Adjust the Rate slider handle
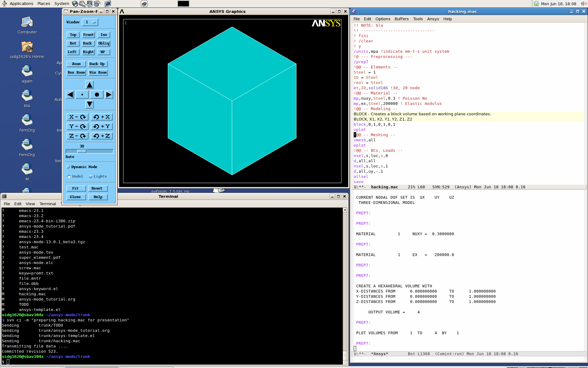This screenshot has width=588, height=368. pyautogui.click(x=82, y=151)
